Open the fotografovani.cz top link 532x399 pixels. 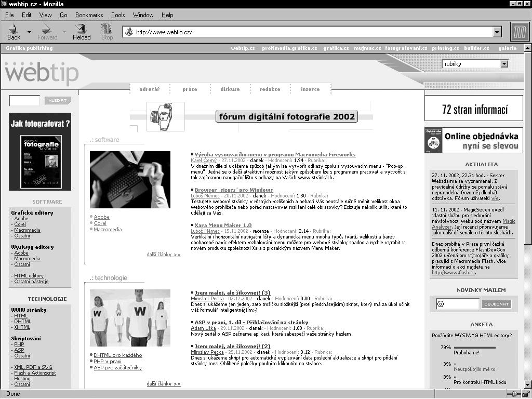point(406,48)
